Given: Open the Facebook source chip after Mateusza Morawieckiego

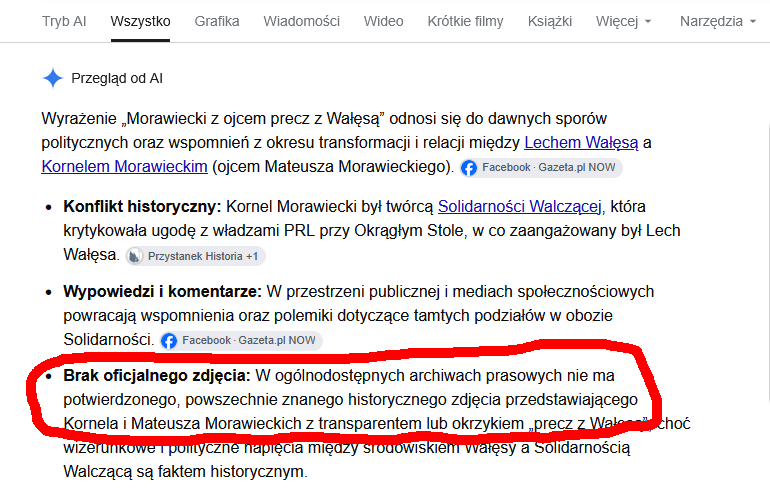Looking at the screenshot, I should click(541, 167).
